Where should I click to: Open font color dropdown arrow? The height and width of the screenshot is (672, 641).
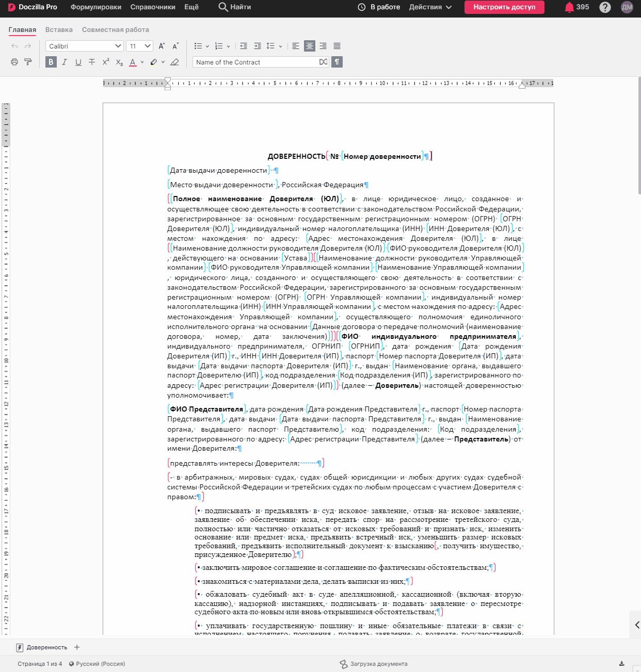point(142,62)
